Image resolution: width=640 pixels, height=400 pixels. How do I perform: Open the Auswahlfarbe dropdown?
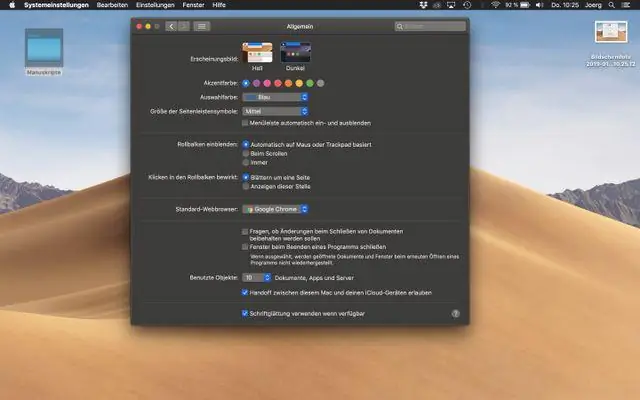[275, 97]
